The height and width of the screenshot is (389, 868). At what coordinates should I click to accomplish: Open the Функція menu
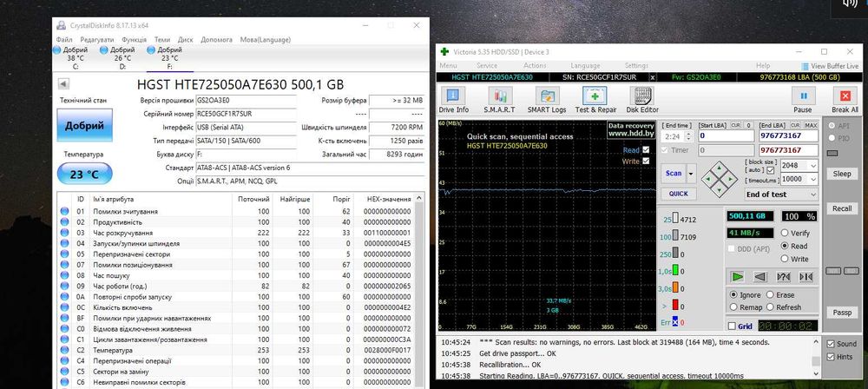pos(134,40)
